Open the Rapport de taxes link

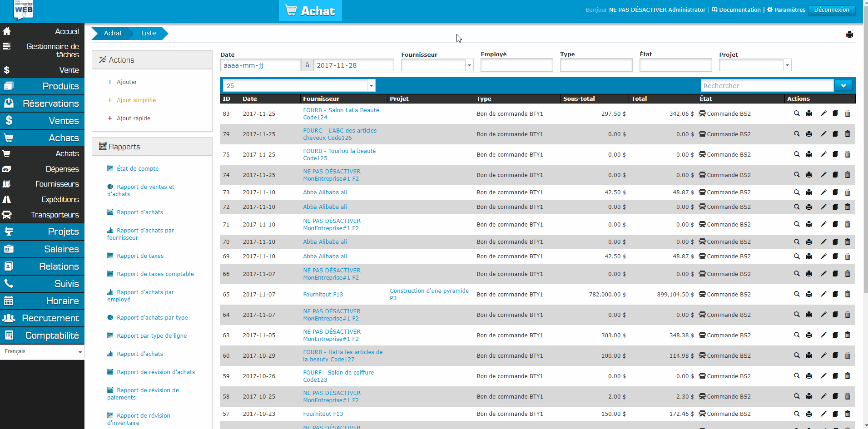[140, 256]
